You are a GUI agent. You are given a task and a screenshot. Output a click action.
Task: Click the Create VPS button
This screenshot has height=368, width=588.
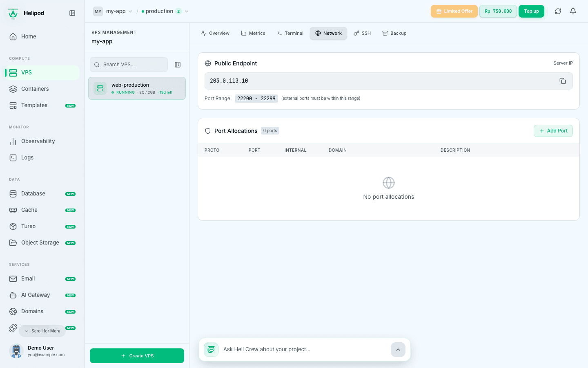137,356
